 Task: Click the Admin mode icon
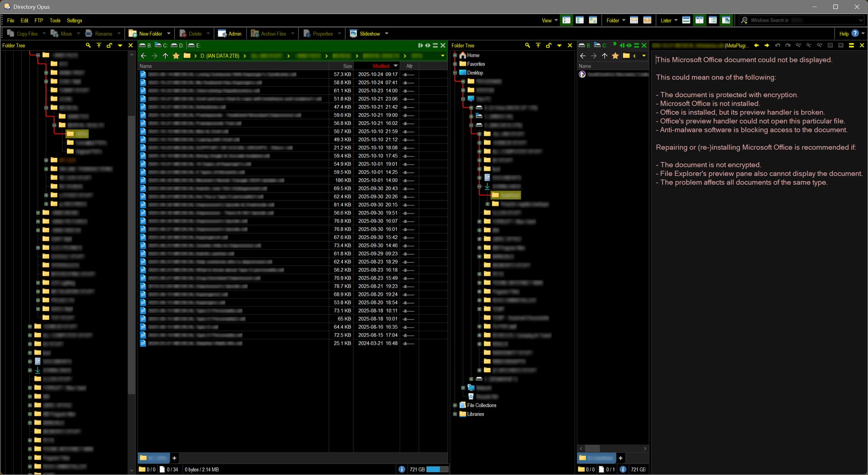click(x=222, y=33)
